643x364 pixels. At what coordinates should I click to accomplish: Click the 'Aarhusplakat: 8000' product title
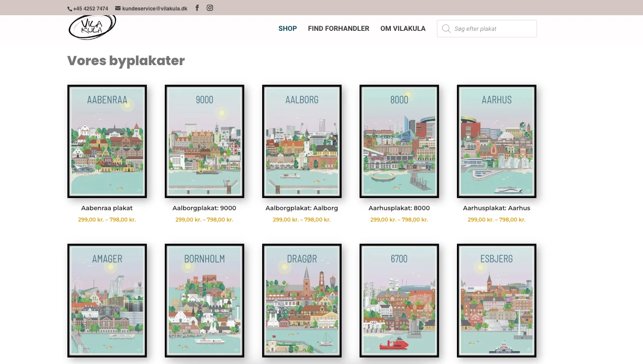pyautogui.click(x=399, y=208)
